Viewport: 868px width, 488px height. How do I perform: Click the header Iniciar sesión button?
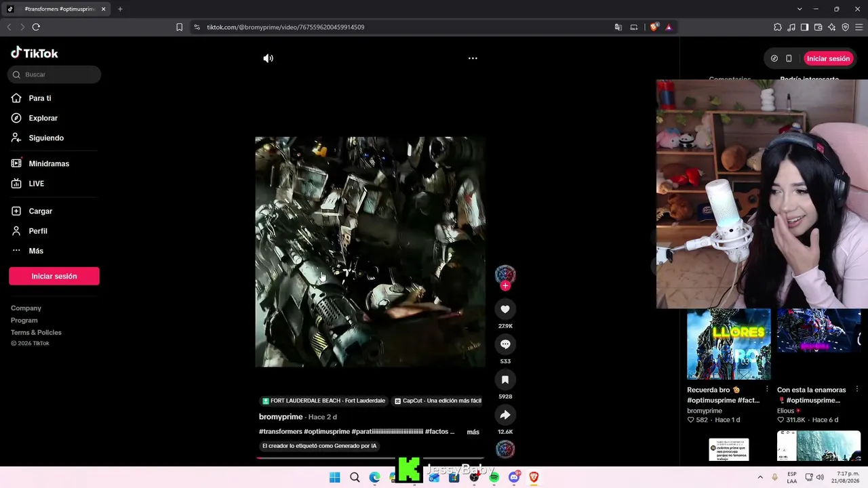coord(828,58)
